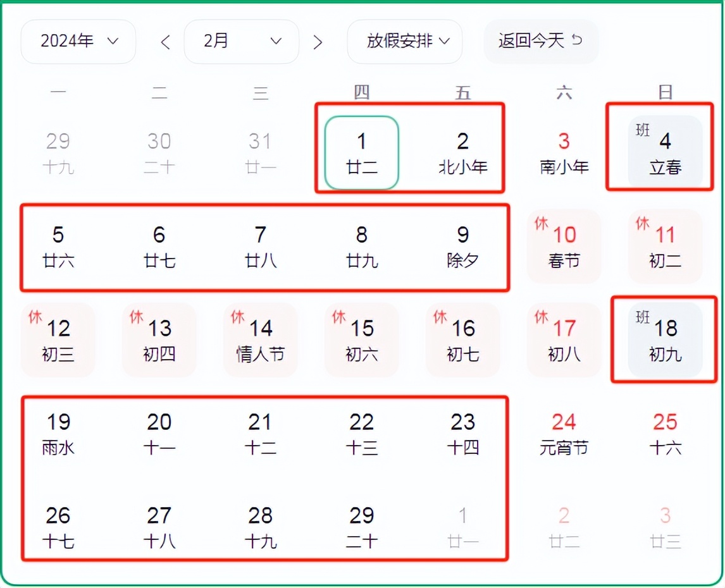Select February 10 春节 holiday

point(564,247)
